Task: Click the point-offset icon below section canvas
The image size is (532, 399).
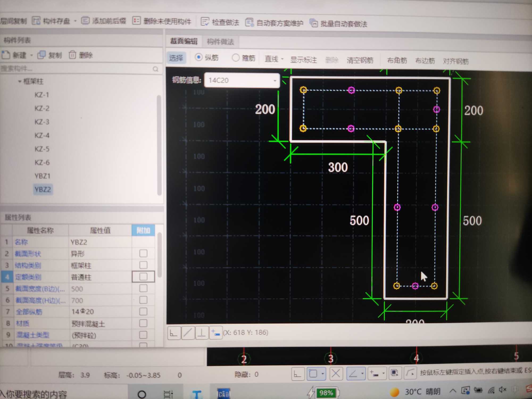Action: [215, 333]
